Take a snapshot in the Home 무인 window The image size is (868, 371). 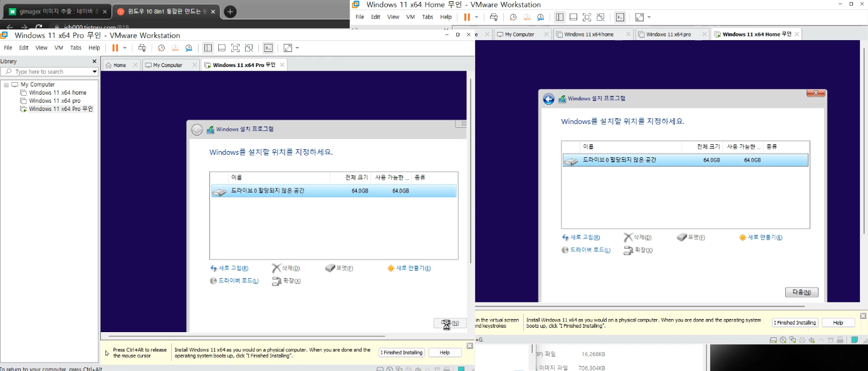click(513, 17)
